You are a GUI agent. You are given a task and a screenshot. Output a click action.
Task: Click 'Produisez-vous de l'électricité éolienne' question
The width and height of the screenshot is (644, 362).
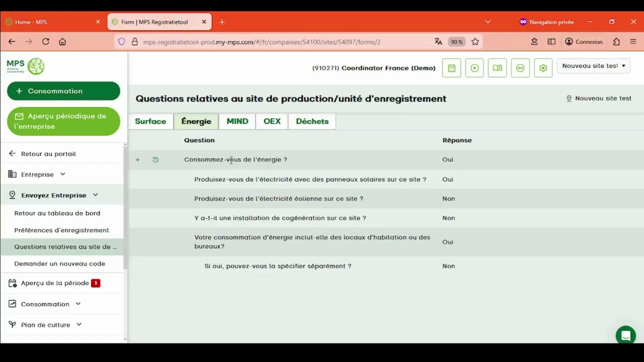click(x=279, y=199)
